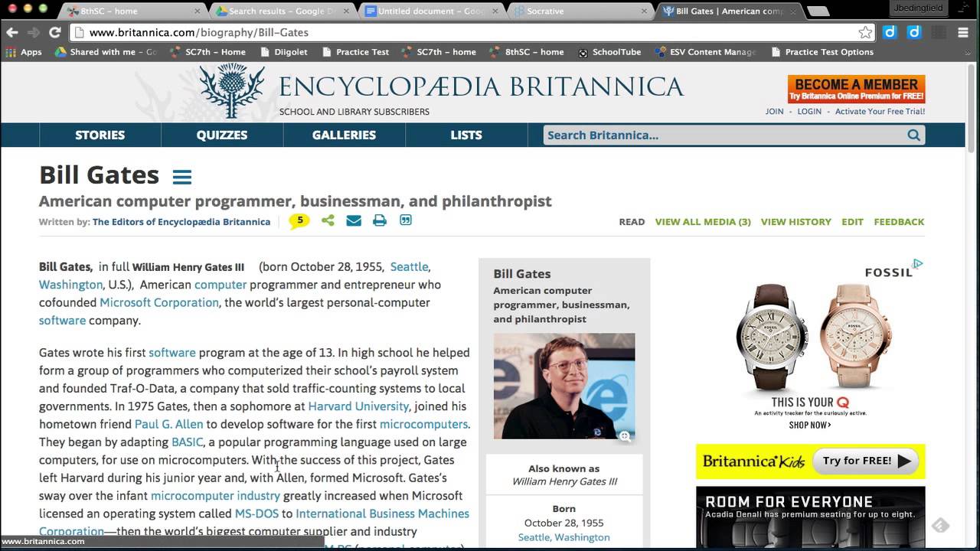
Task: Click the EDIT link
Action: point(852,222)
